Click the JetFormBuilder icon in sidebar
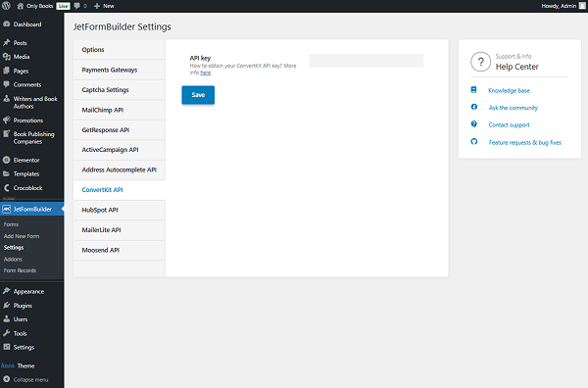Viewport: 588px width, 388px height. [7, 209]
